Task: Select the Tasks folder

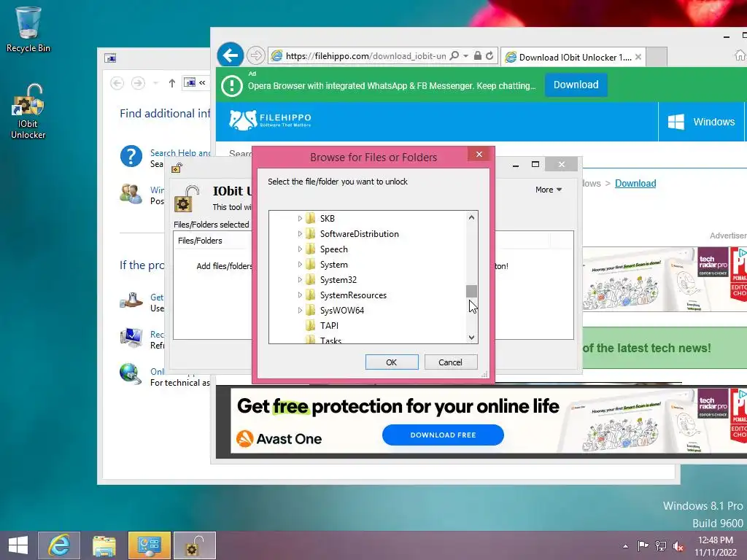Action: (330, 340)
